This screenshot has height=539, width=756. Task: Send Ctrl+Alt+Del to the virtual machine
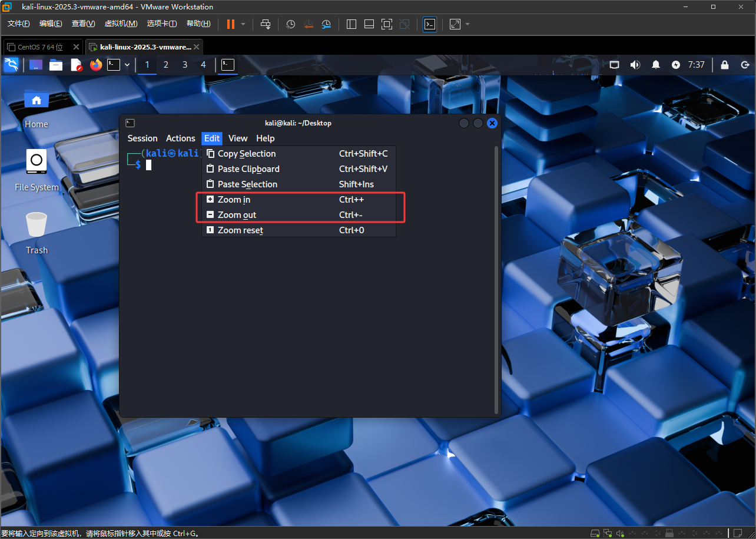coord(266,24)
